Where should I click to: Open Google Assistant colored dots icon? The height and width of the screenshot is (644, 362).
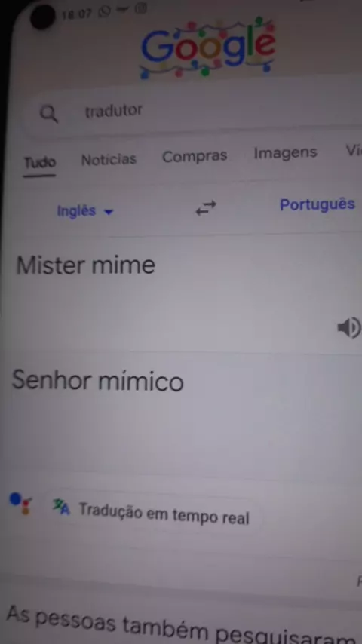pyautogui.click(x=20, y=504)
